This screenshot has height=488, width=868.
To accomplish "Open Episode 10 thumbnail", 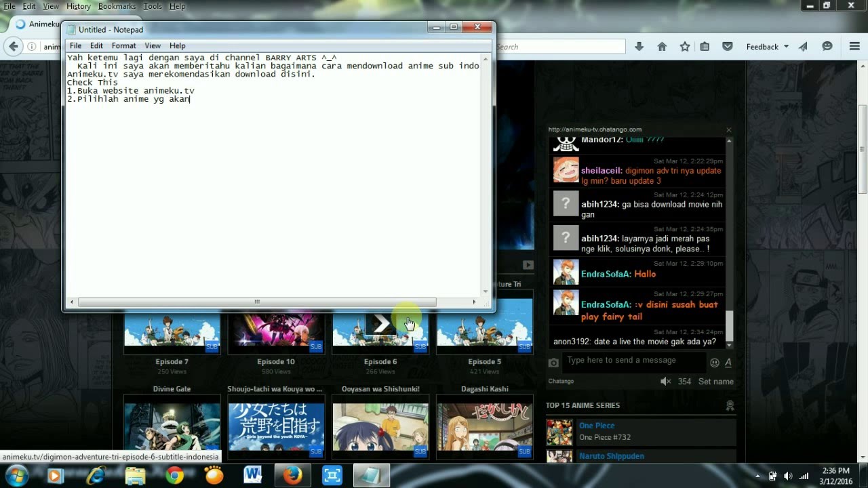I will [x=276, y=333].
